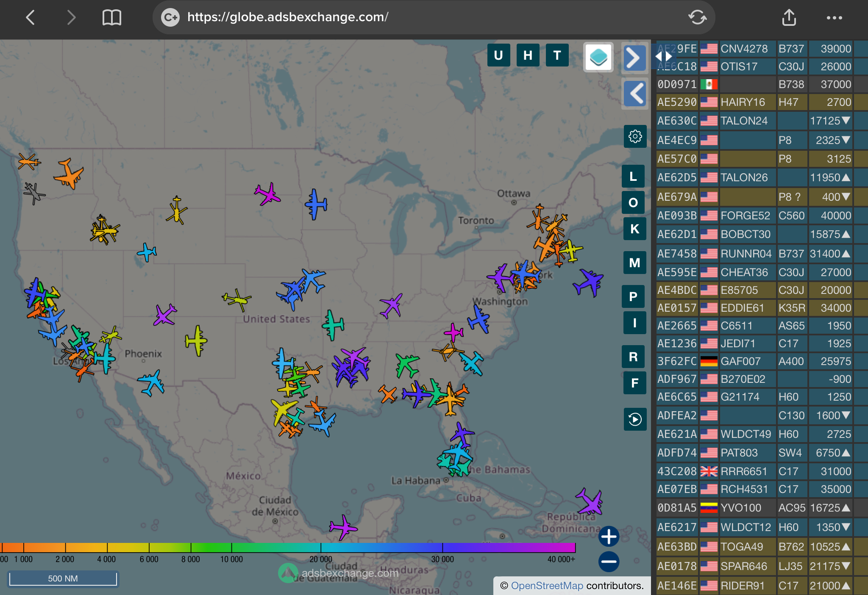Select British aircraft RRR6651 row

[762, 471]
